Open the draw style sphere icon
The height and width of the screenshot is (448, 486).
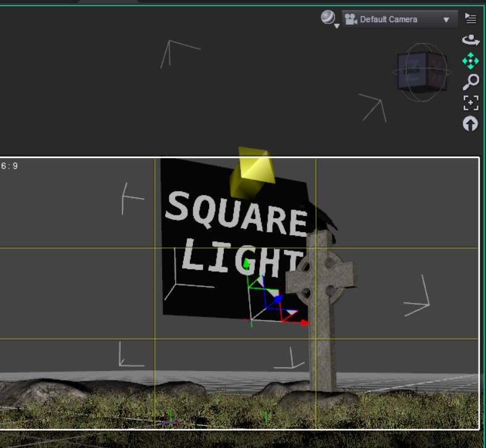[328, 17]
